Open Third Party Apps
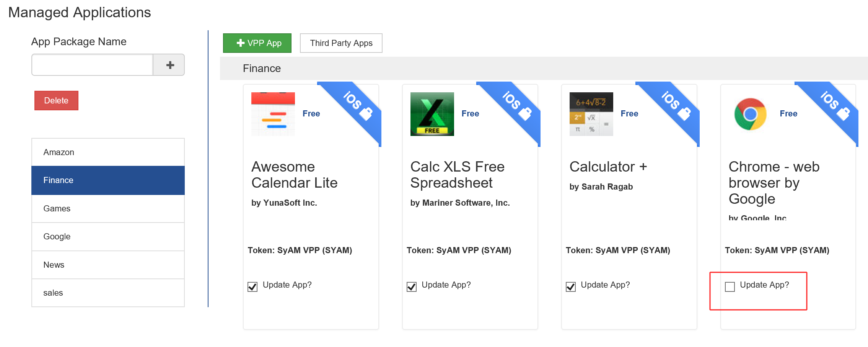 341,43
